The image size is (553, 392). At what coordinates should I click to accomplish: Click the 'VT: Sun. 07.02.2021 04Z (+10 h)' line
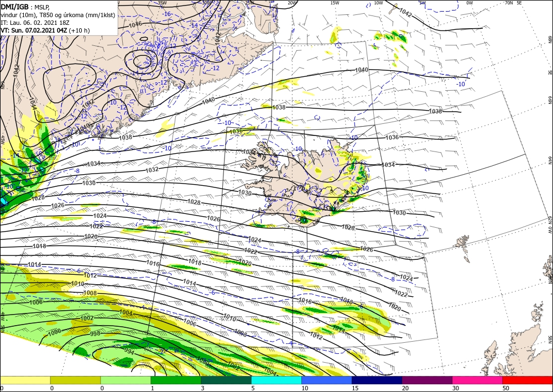[45, 30]
